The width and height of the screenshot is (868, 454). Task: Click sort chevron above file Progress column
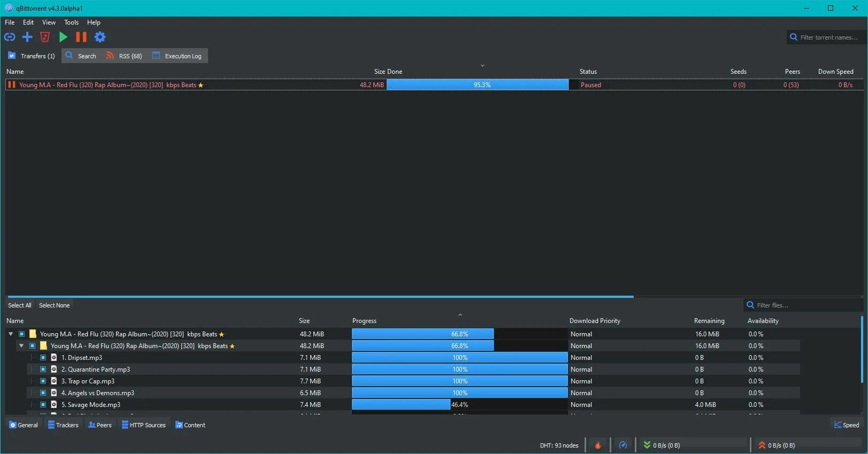coord(460,314)
